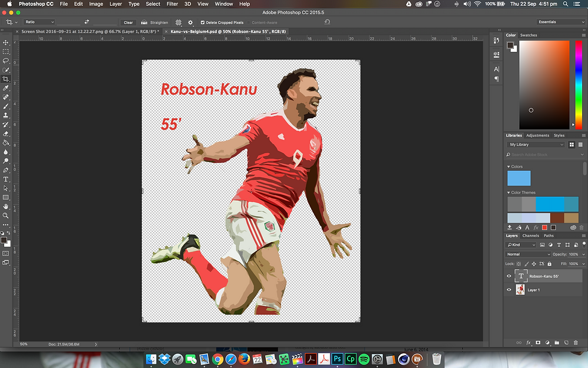The image size is (588, 368).
Task: Select the Paint Bucket tool
Action: click(x=6, y=142)
